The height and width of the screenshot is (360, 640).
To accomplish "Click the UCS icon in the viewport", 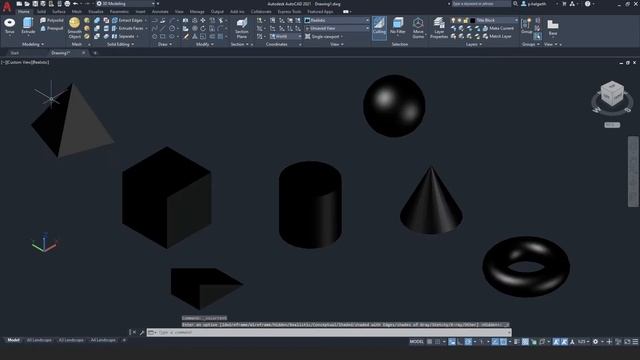I will (x=44, y=242).
